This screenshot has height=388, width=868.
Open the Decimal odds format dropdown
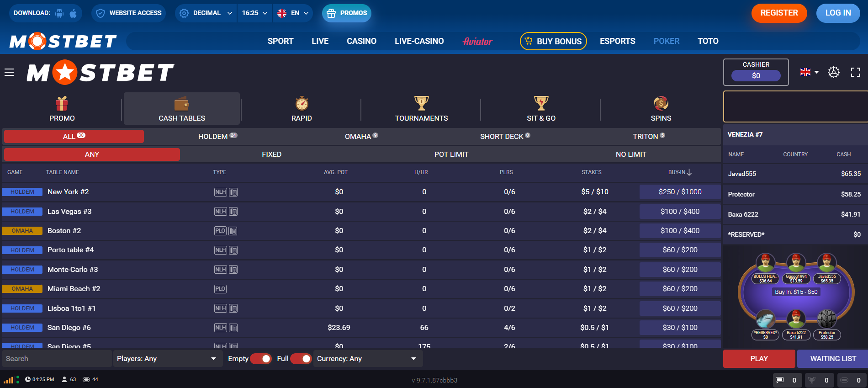click(206, 13)
